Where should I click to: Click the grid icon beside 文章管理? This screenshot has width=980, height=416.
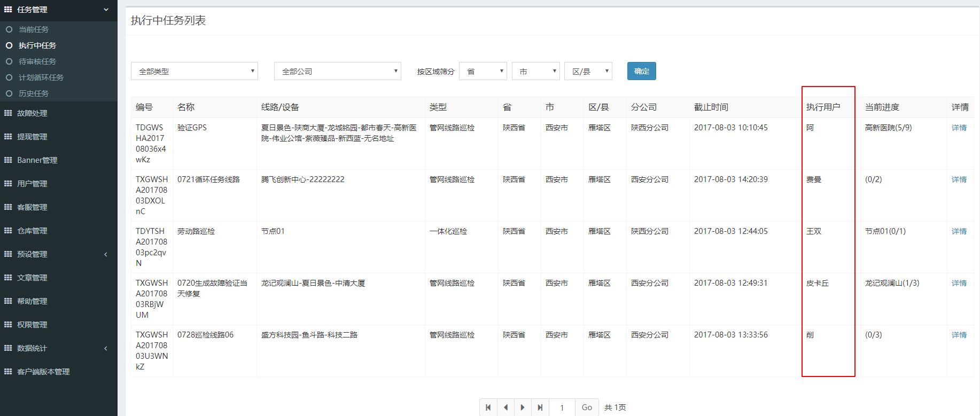pos(8,278)
